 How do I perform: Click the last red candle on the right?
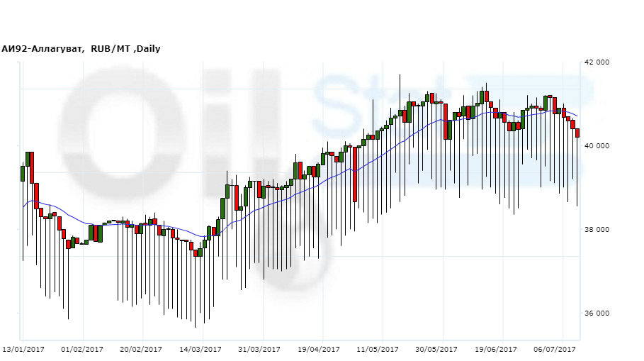(577, 133)
